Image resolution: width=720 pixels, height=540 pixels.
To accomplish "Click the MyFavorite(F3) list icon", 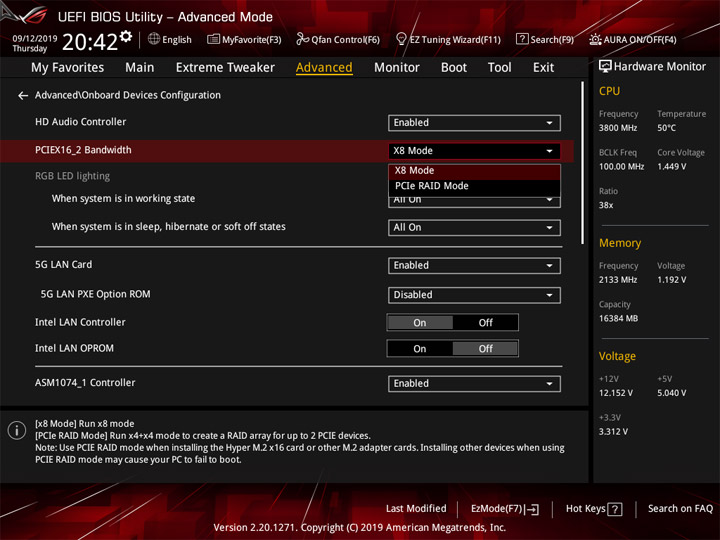I will click(x=213, y=39).
